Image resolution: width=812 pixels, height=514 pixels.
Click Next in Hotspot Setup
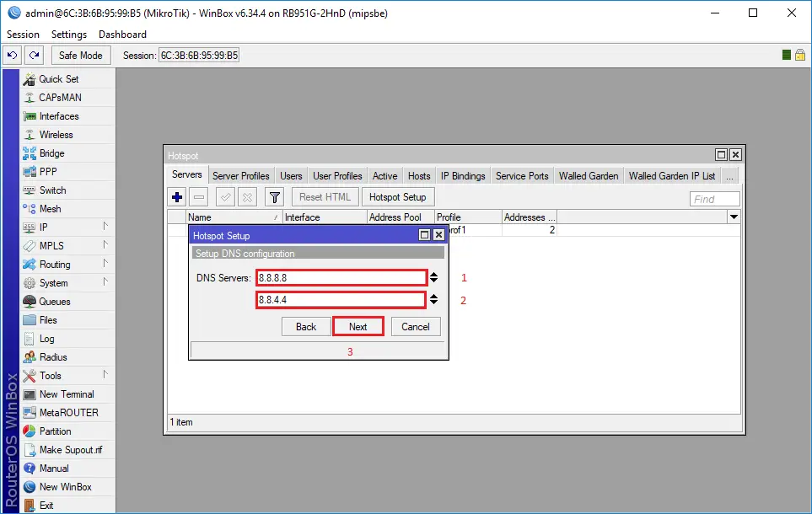(x=358, y=327)
